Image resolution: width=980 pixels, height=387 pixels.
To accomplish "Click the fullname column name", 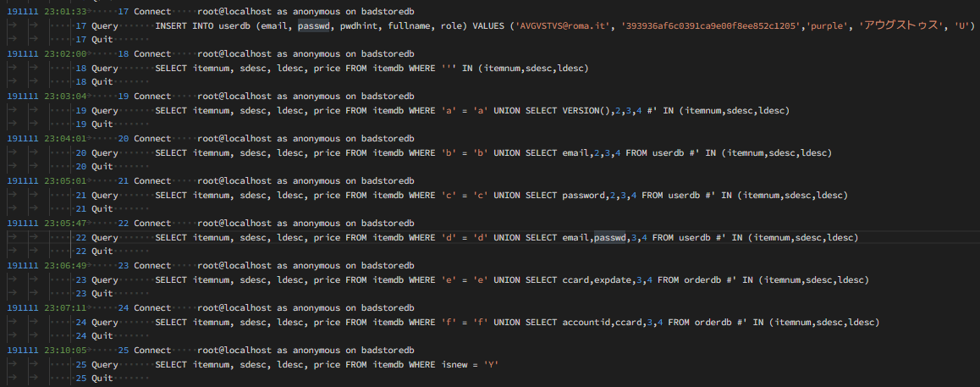I will coord(409,25).
